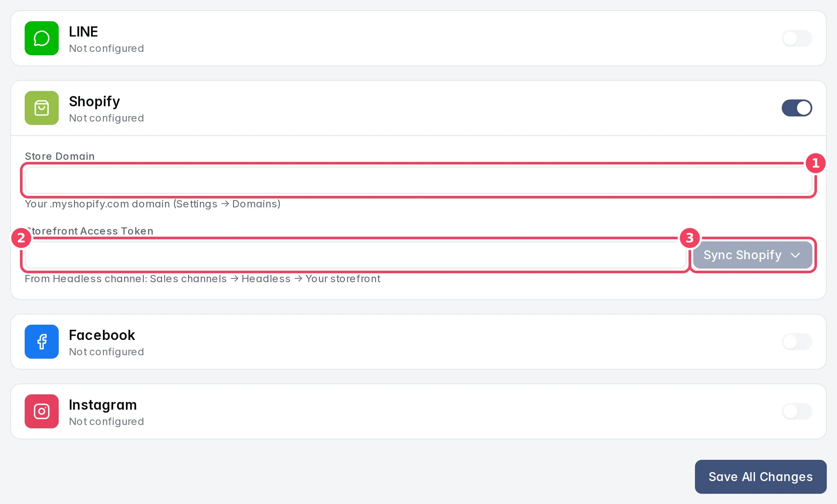Click the 'Your .myshopify.com domain' hint text
This screenshot has width=837, height=504.
153,204
